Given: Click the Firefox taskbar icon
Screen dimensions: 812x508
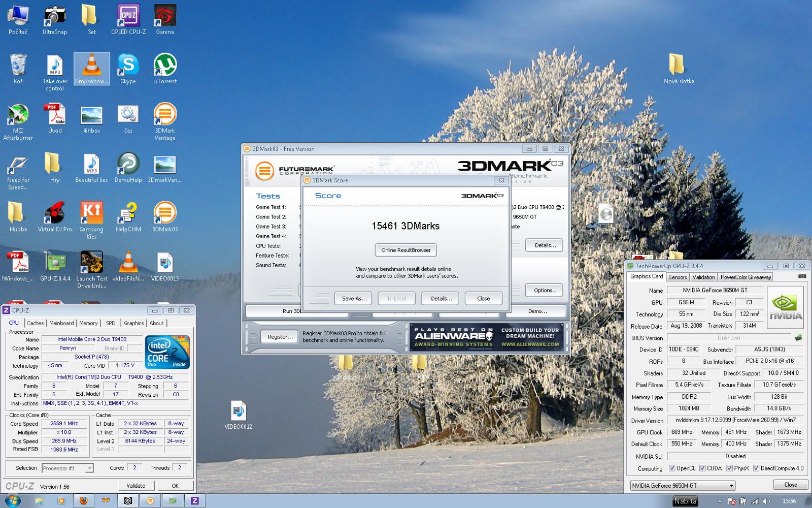Looking at the screenshot, I should tap(83, 500).
